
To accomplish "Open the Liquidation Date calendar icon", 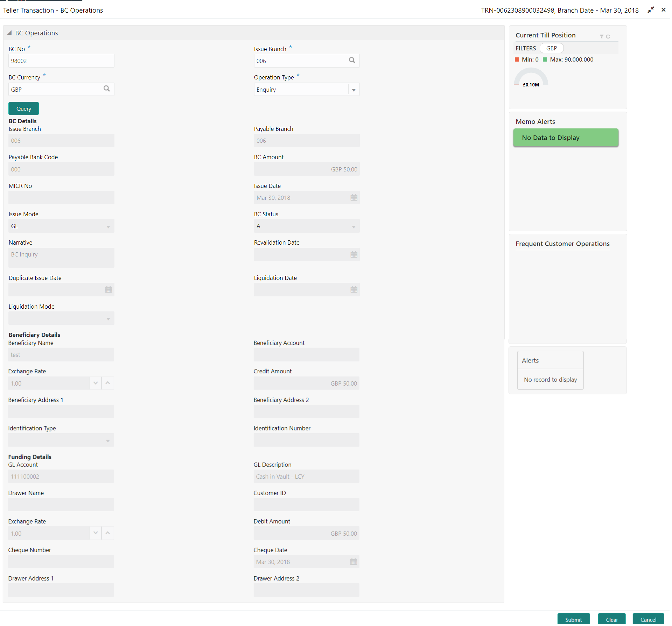I will (x=354, y=290).
